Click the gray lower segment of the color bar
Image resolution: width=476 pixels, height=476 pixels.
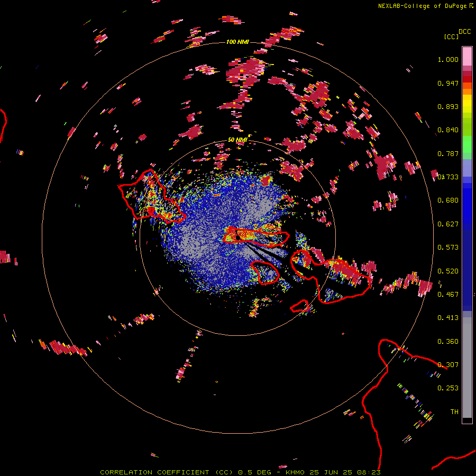[x=467, y=368]
